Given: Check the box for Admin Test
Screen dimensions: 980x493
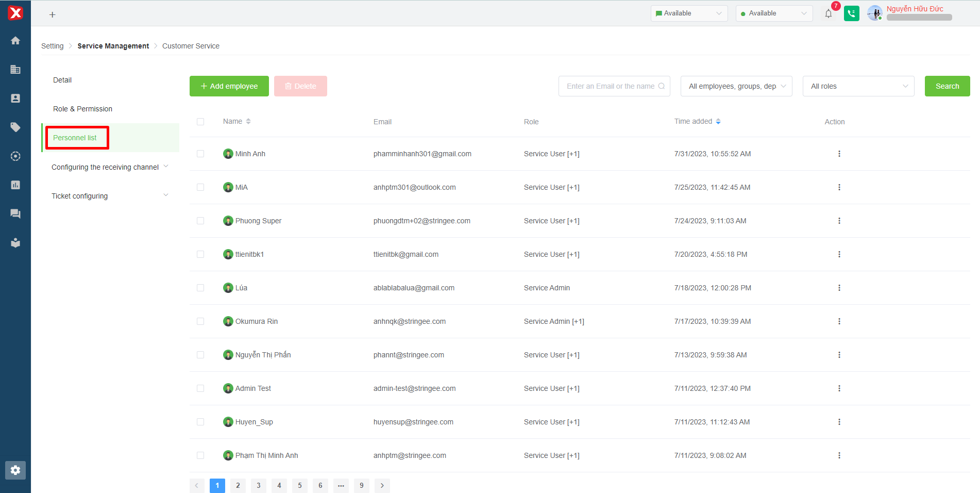Looking at the screenshot, I should coord(200,388).
